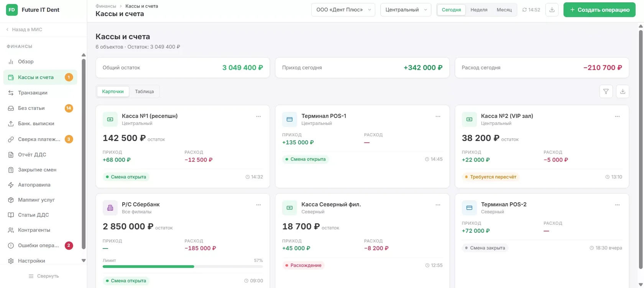Click Смена закрыта badge on POS-2
Screen dimensions: 644x288
(x=485, y=248)
